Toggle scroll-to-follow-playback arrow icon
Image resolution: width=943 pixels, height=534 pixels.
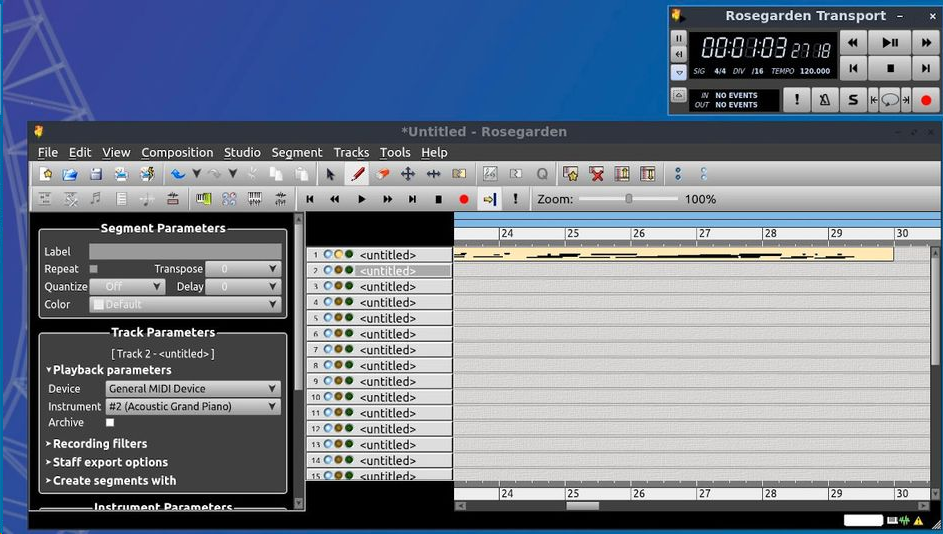(490, 199)
